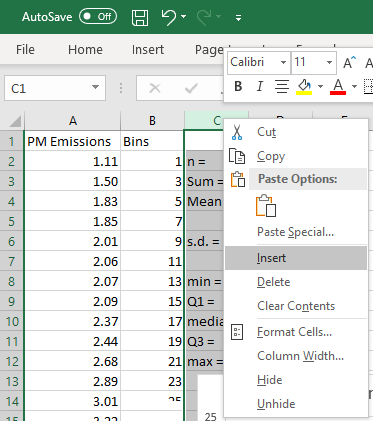The height and width of the screenshot is (421, 373).
Task: Click the Save icon in title bar
Action: 140,17
